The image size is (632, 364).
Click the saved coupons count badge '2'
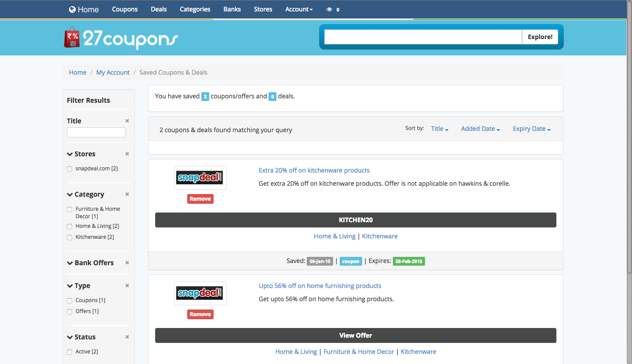pos(205,97)
